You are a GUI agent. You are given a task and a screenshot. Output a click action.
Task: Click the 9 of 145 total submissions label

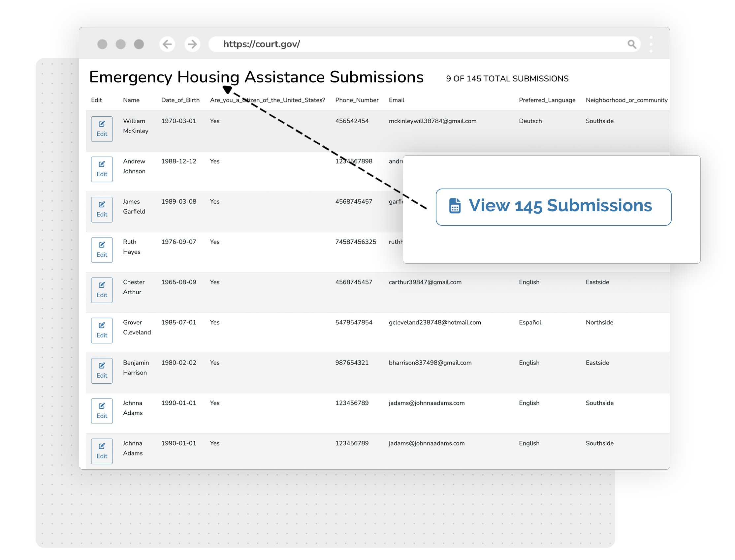(507, 79)
